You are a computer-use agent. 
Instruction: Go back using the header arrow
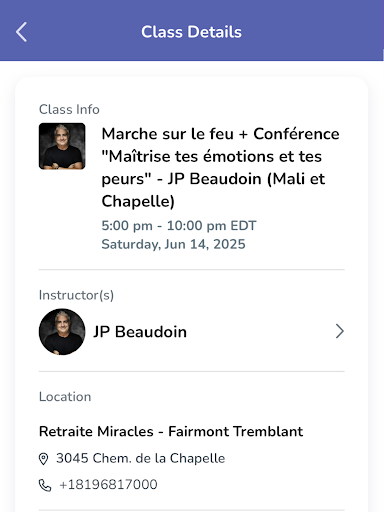pos(21,32)
